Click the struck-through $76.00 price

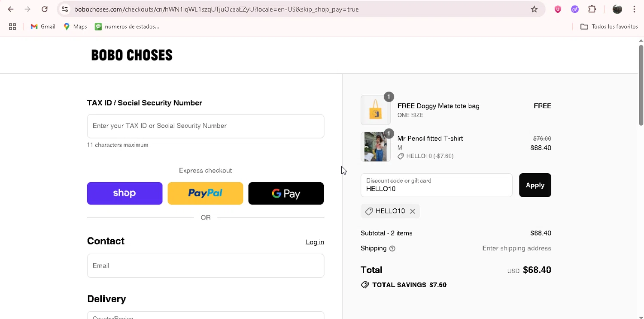[542, 138]
